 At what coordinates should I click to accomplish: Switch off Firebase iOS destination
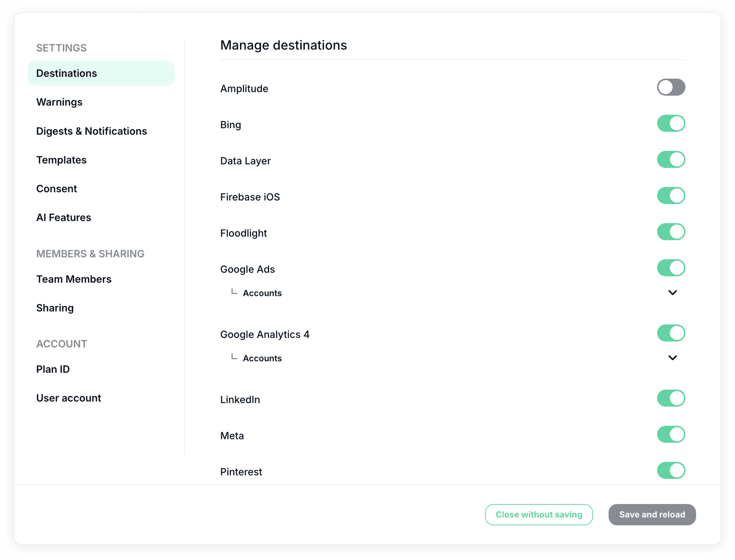tap(671, 196)
